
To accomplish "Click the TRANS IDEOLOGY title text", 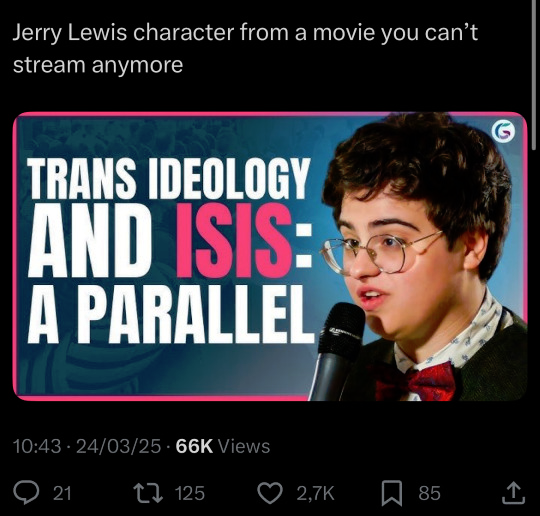I will click(169, 178).
